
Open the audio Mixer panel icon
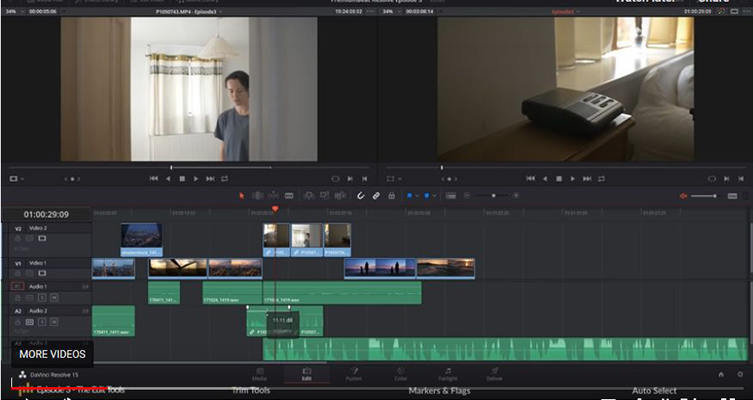coord(732,196)
